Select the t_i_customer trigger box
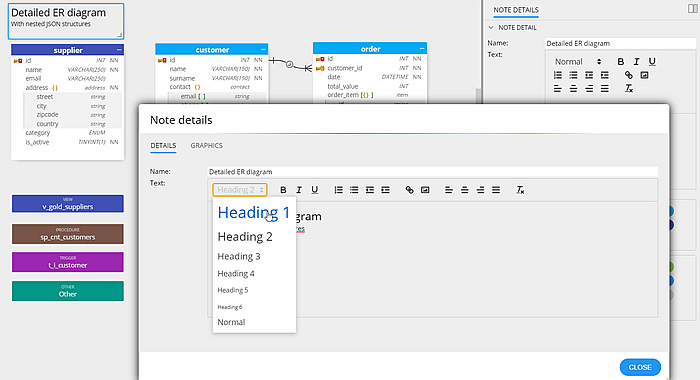Image resolution: width=700 pixels, height=380 pixels. [67, 262]
